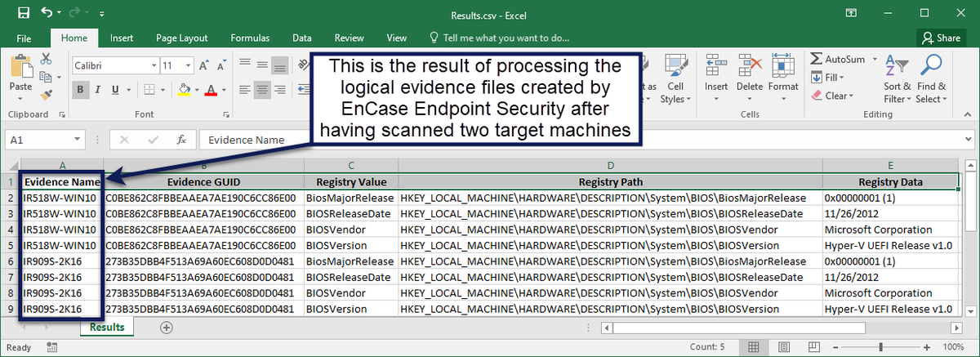
Task: Apply cell borders
Action: [151, 89]
